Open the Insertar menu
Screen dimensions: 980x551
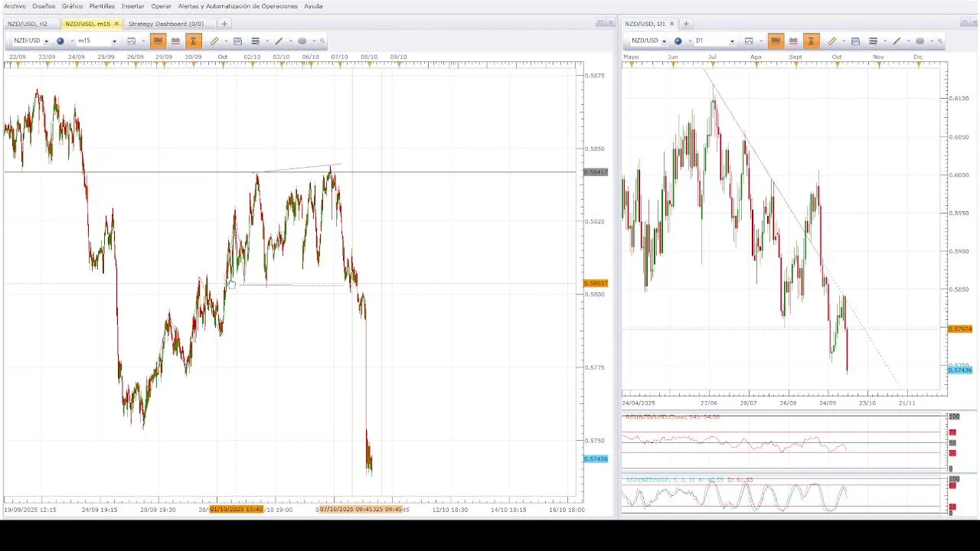(x=132, y=6)
